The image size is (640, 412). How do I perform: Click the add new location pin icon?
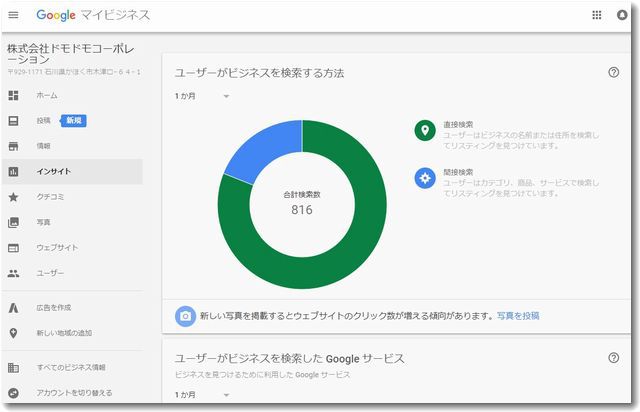[13, 333]
